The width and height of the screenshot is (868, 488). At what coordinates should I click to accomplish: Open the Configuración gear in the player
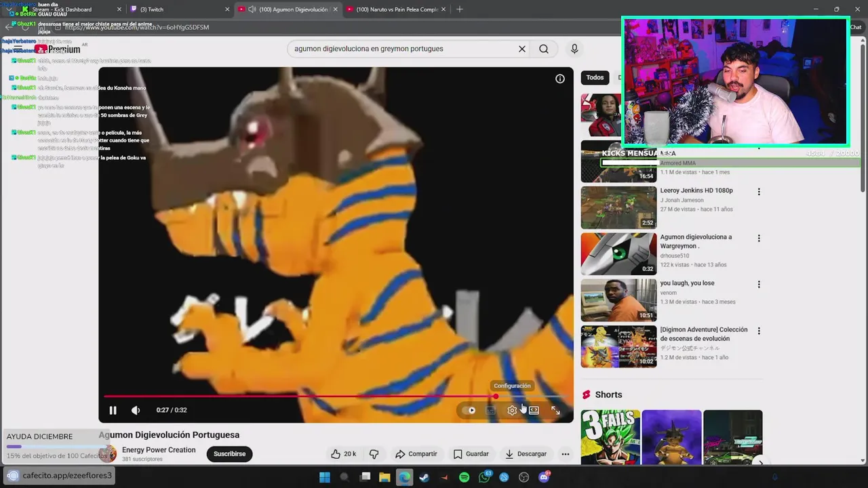(x=512, y=410)
